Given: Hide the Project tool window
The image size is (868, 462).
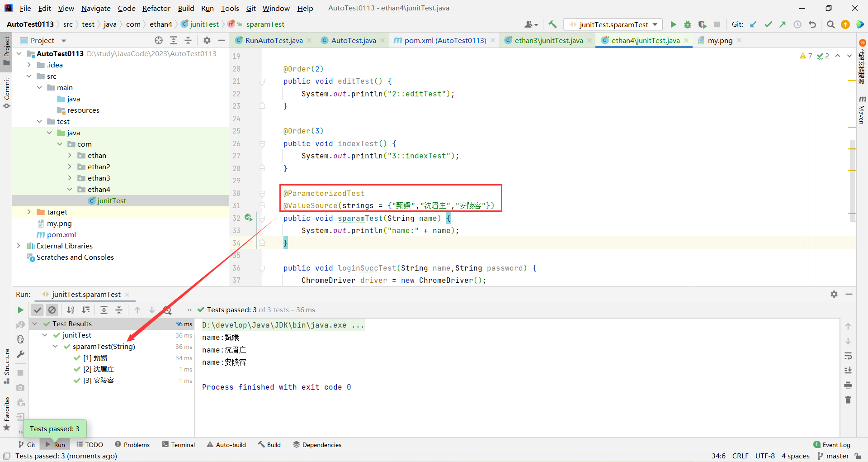Looking at the screenshot, I should [x=222, y=40].
